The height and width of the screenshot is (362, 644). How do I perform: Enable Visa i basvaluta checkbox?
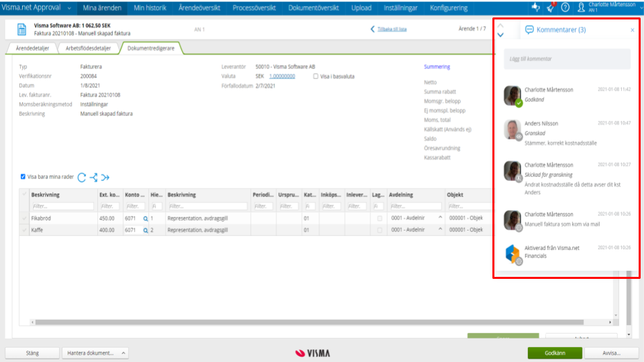pos(315,76)
